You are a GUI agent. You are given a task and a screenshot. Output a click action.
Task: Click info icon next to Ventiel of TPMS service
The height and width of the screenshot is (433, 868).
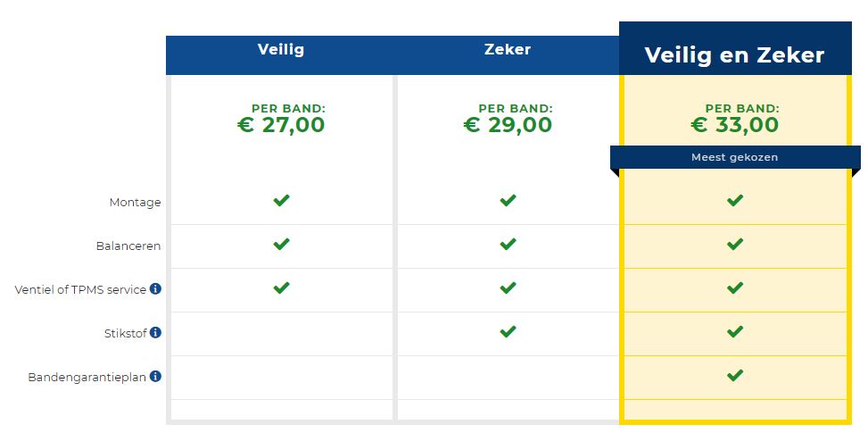click(x=155, y=289)
